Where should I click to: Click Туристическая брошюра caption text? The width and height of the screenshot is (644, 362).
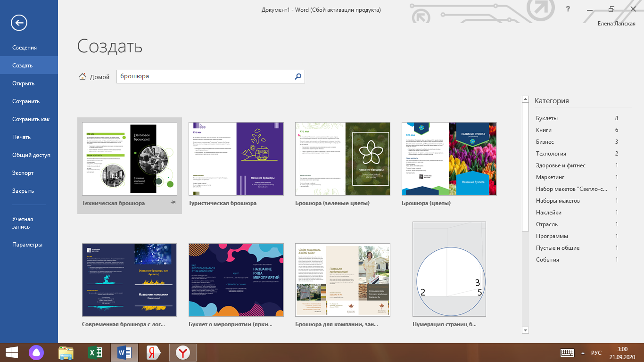(x=223, y=203)
